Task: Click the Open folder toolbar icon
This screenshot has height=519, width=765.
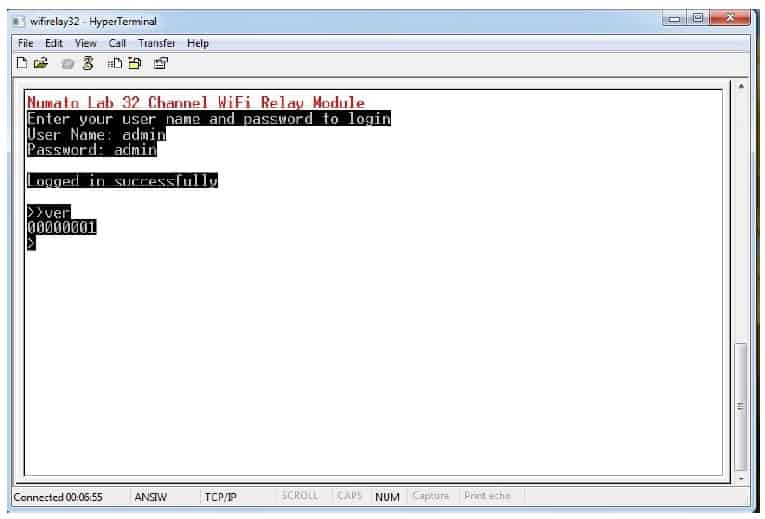Action: (x=41, y=63)
